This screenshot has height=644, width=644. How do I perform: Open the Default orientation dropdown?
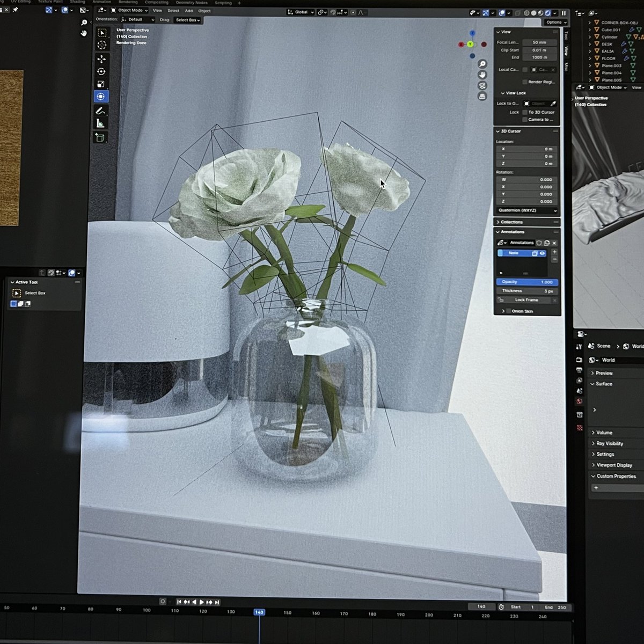pyautogui.click(x=138, y=19)
